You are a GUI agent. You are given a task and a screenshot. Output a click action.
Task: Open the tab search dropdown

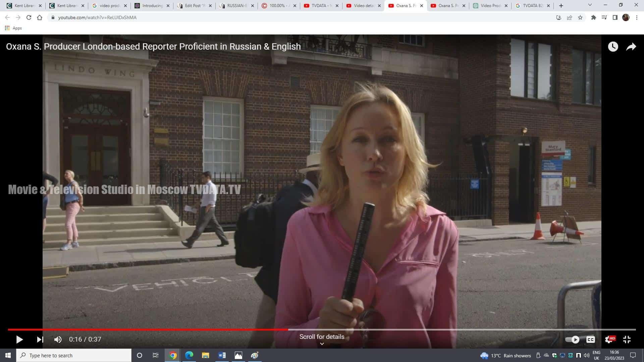point(590,5)
